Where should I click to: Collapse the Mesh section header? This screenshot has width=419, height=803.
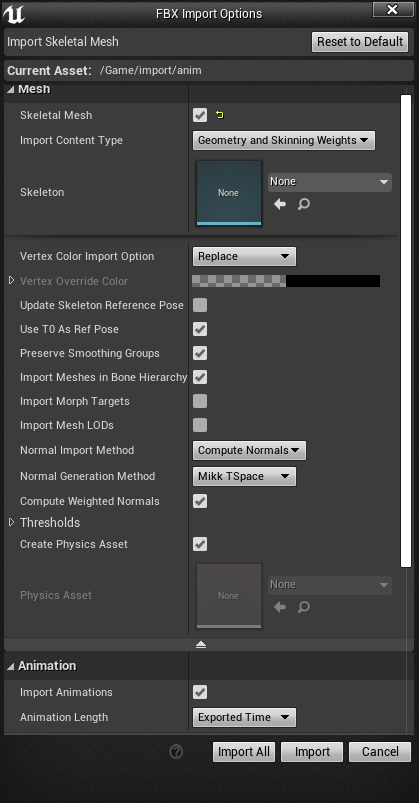click(29, 89)
